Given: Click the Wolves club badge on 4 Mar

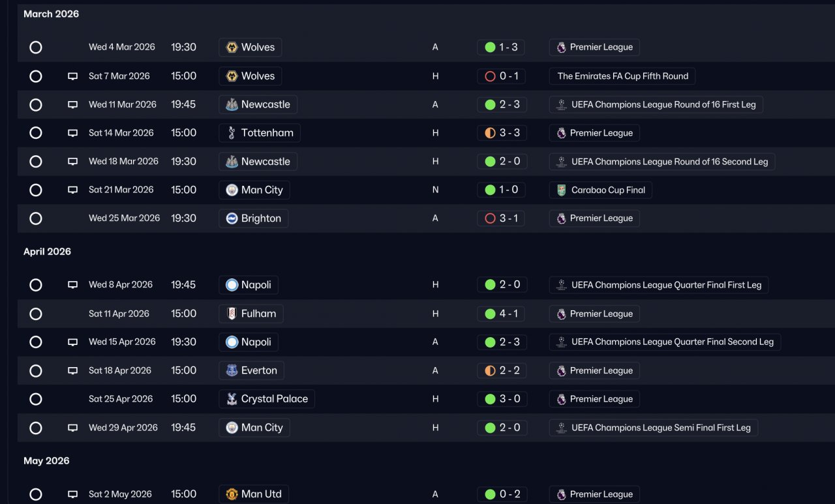Looking at the screenshot, I should pyautogui.click(x=232, y=47).
